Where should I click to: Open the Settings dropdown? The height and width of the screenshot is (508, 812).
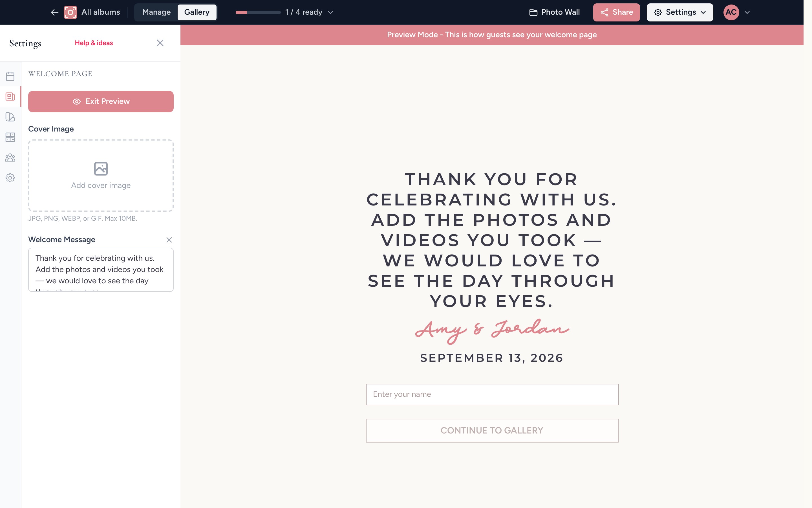tap(680, 12)
